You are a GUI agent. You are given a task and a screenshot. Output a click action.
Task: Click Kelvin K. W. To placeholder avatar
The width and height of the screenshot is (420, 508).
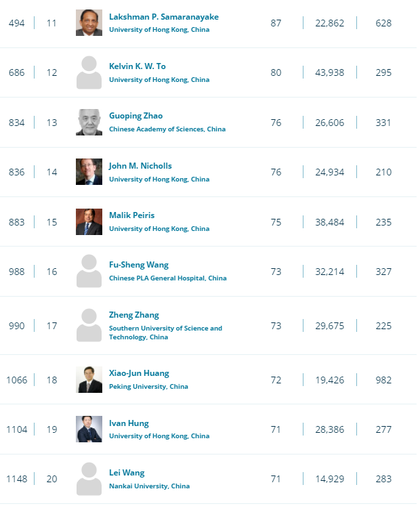click(89, 72)
